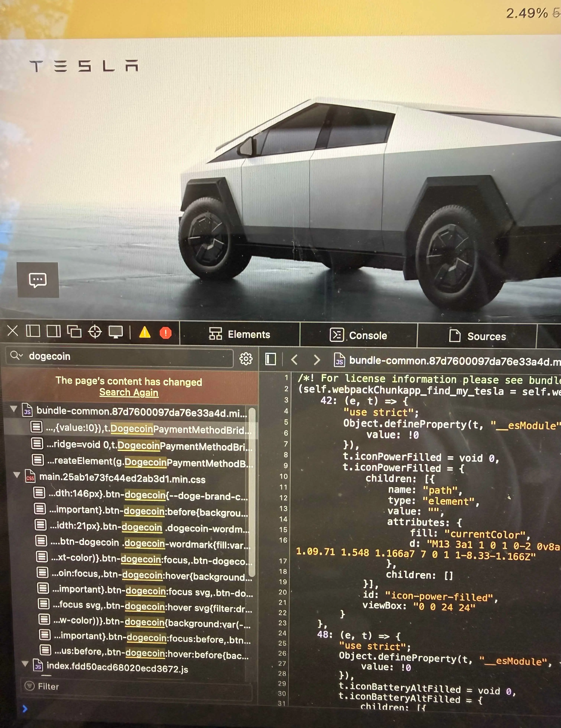This screenshot has height=728, width=561.
Task: Dock inspector to the left side
Action: point(33,331)
